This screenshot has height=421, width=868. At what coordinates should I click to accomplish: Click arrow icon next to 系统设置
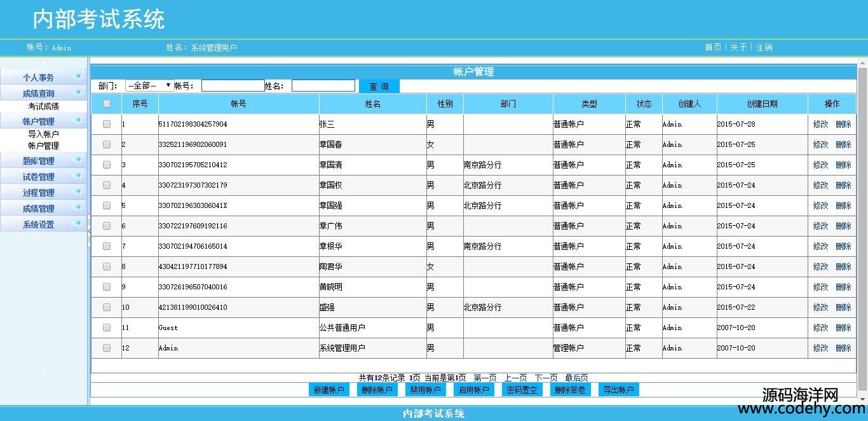click(78, 224)
